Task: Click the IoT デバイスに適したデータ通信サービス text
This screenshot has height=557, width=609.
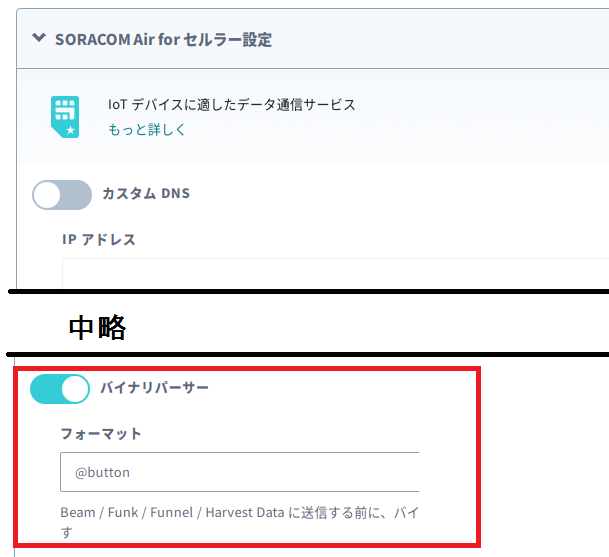Action: pos(231,104)
